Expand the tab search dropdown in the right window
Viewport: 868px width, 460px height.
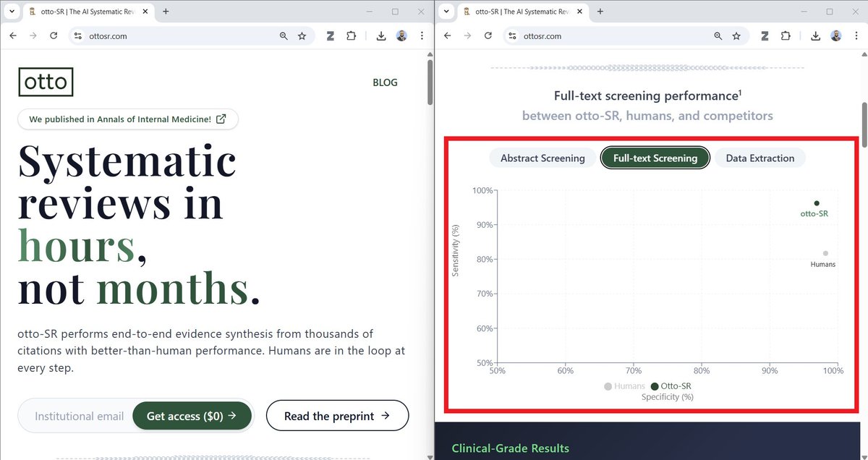click(x=446, y=12)
